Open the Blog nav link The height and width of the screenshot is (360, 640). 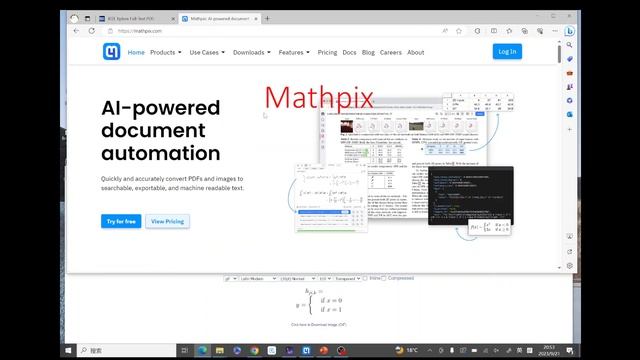click(x=368, y=52)
